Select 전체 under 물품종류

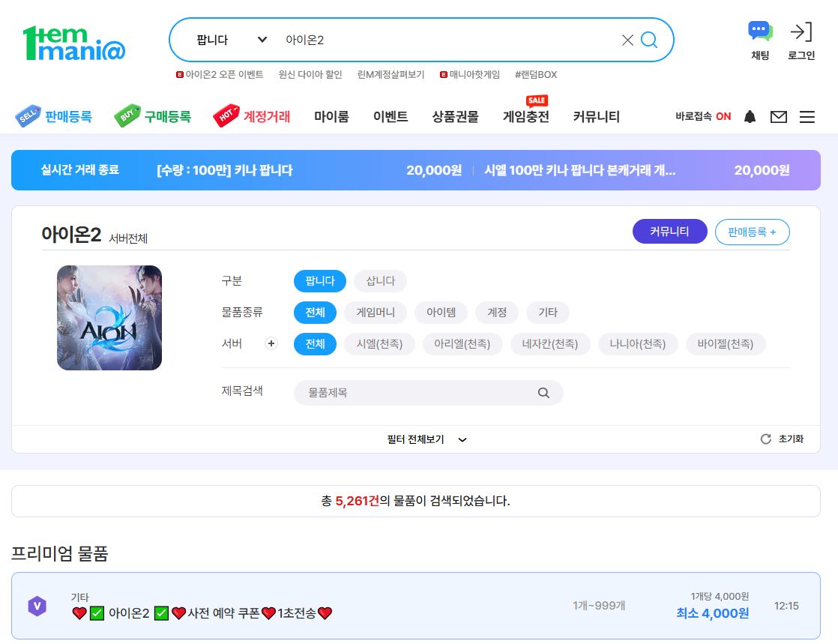(315, 312)
